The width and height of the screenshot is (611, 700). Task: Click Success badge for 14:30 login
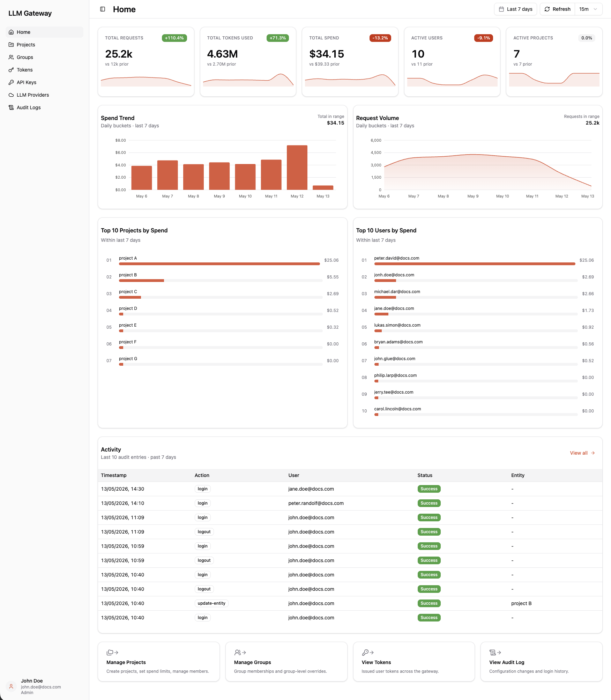(x=429, y=489)
